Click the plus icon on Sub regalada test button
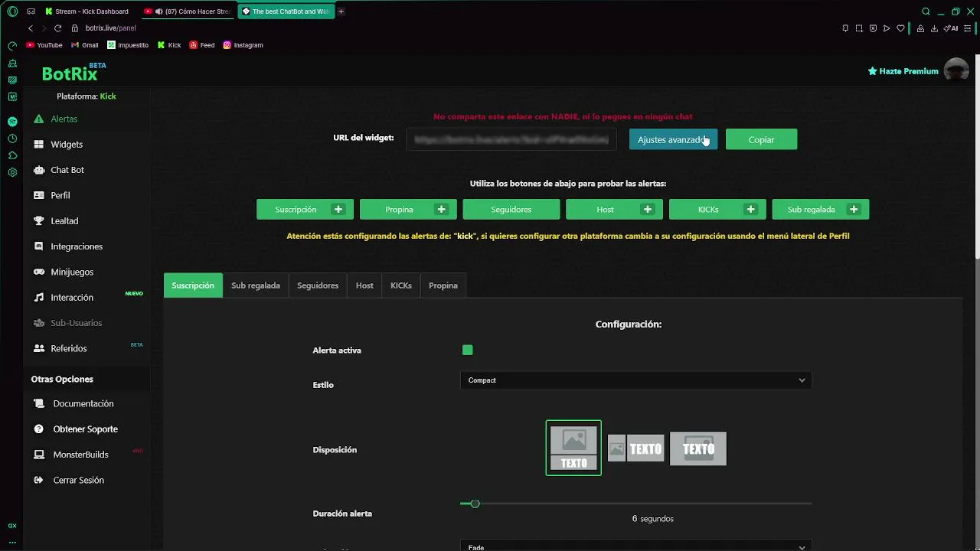980x551 pixels. (854, 209)
